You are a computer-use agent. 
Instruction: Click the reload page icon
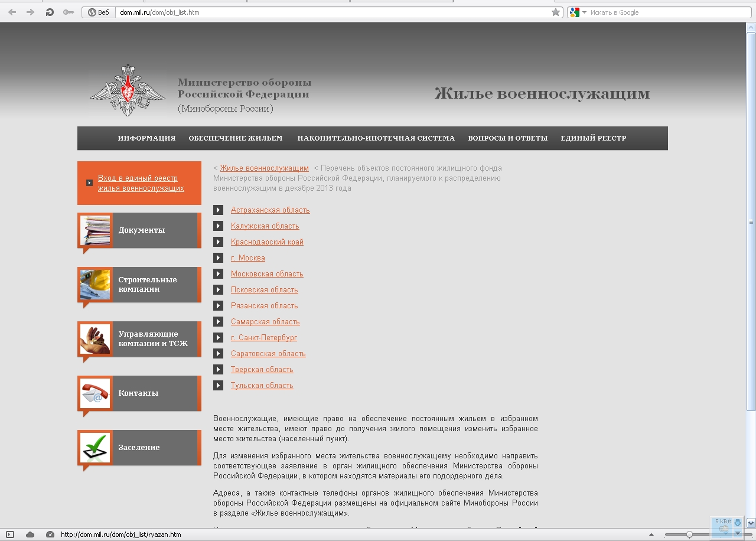click(50, 12)
